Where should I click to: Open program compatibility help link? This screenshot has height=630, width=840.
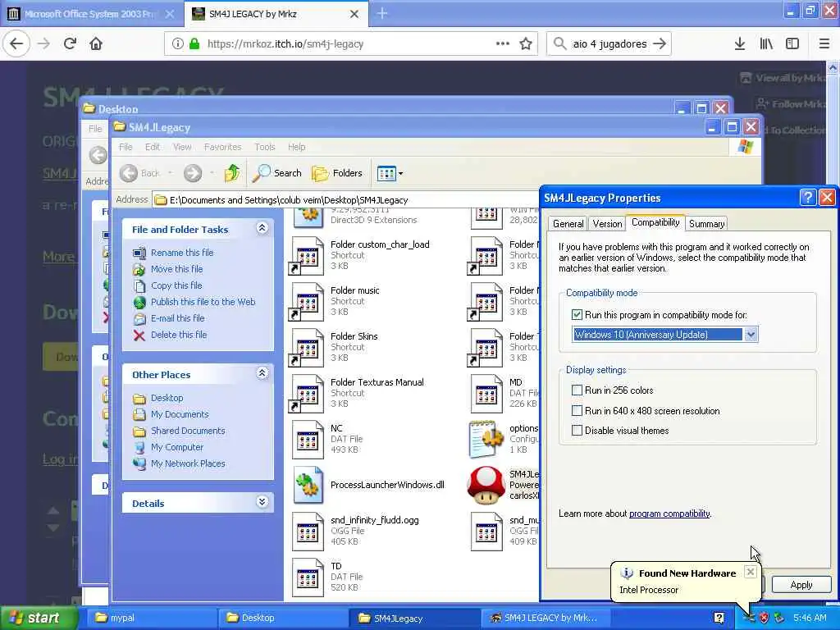669,514
